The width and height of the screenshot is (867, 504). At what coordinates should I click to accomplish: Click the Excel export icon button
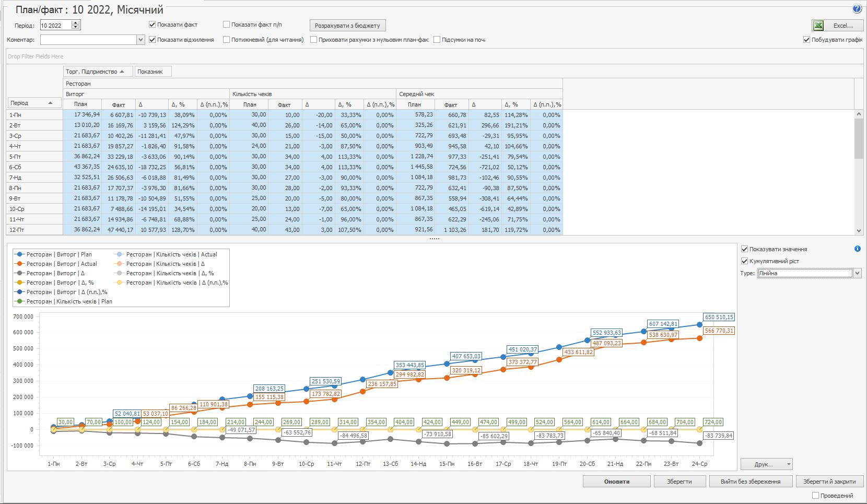818,26
